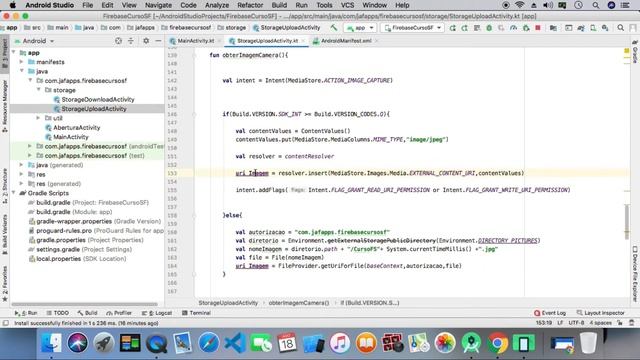Open the Logcat tool window
Viewport: 640px width, 360px height.
(x=157, y=313)
